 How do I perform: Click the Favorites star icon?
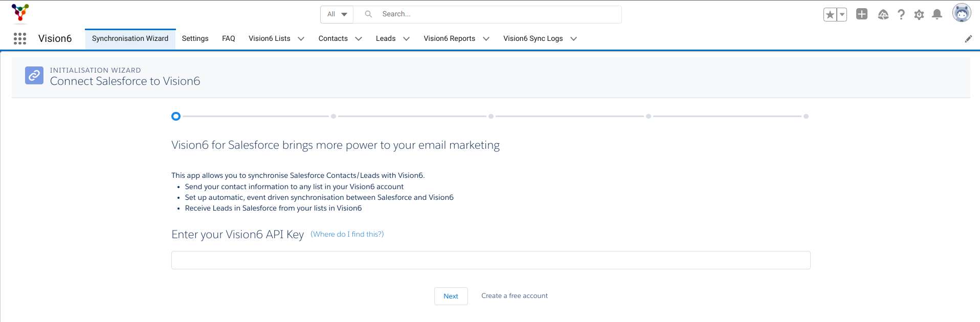click(830, 14)
